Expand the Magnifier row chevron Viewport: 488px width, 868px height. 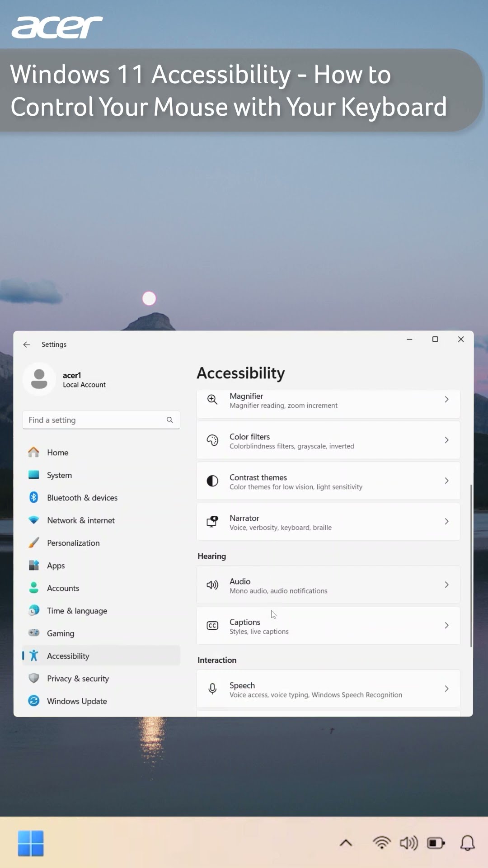click(x=446, y=399)
